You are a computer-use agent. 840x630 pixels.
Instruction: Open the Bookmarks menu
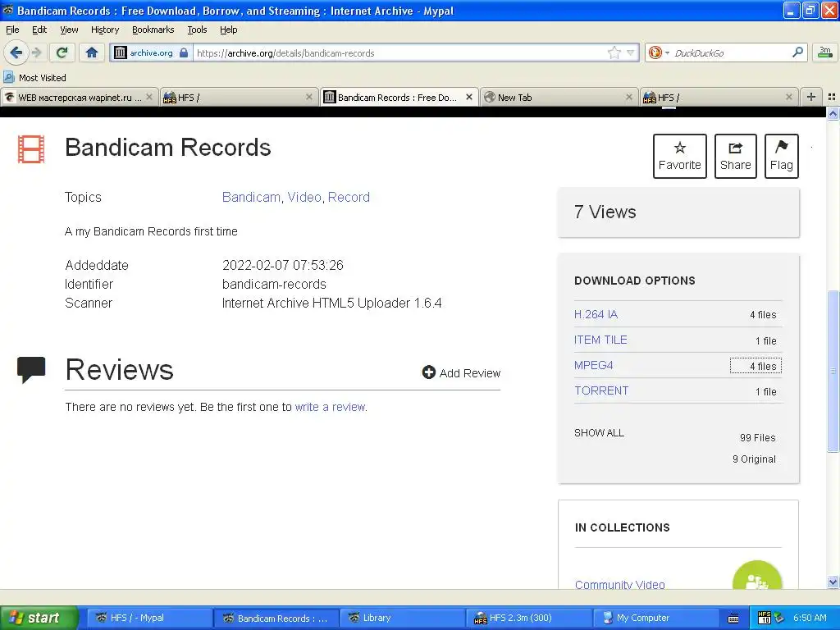tap(153, 30)
